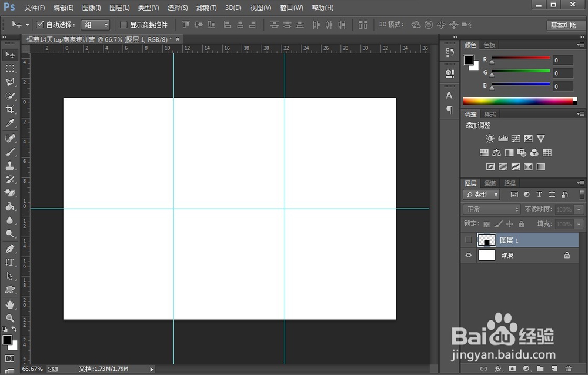
Task: Click the red R slider track
Action: (x=521, y=58)
